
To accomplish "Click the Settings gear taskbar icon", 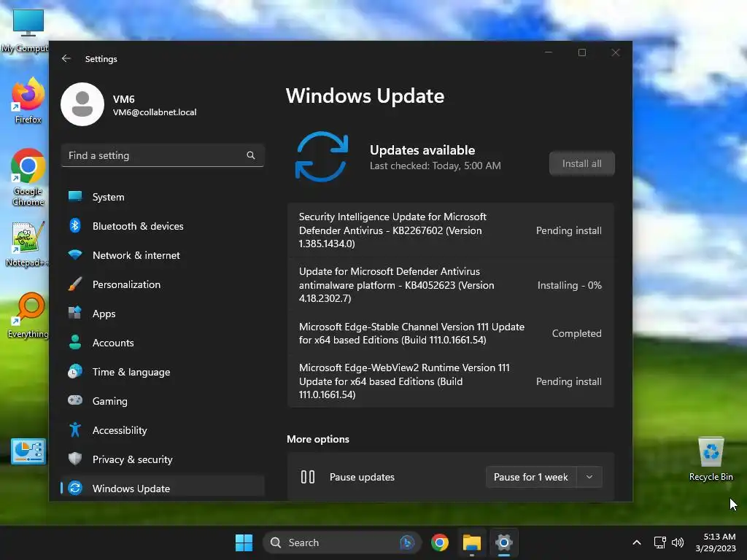I will [503, 542].
